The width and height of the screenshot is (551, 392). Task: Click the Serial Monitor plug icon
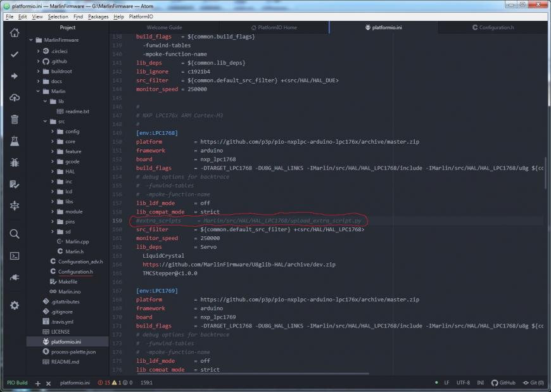[15, 277]
